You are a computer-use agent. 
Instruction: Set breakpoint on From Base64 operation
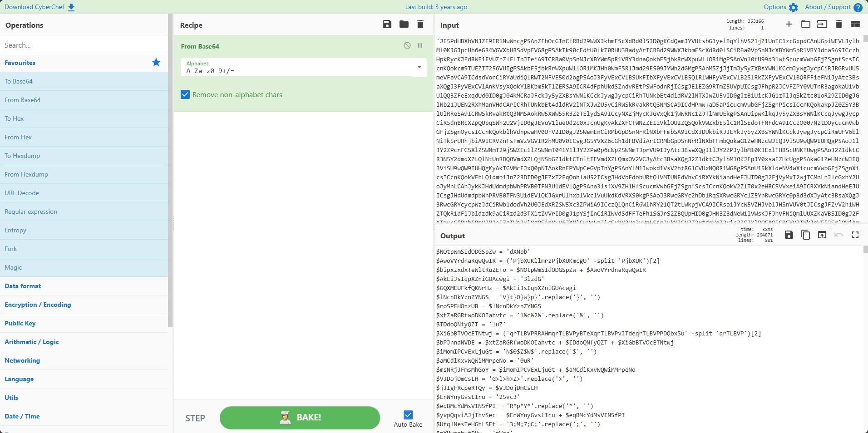point(420,45)
